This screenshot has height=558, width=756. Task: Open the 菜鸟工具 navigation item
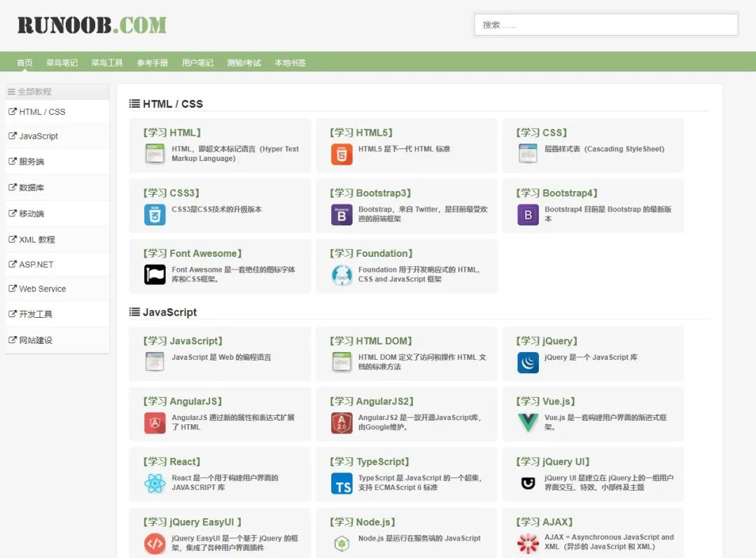[x=107, y=63]
